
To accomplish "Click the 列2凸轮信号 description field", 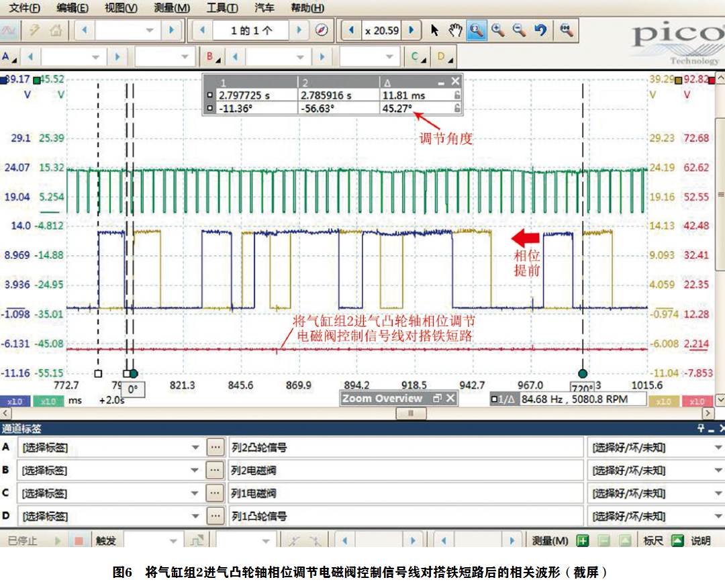I will pyautogui.click(x=406, y=448).
